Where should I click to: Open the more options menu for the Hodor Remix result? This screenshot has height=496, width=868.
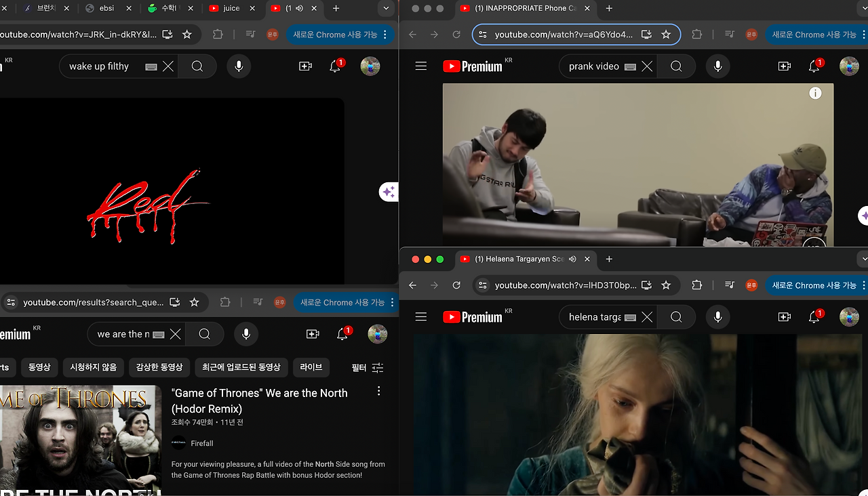tap(378, 391)
